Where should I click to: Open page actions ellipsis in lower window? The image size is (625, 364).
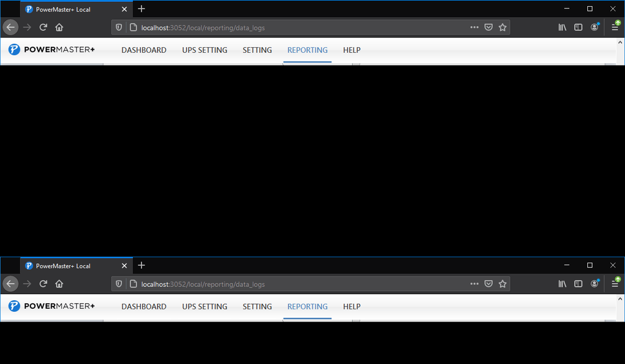coord(474,284)
